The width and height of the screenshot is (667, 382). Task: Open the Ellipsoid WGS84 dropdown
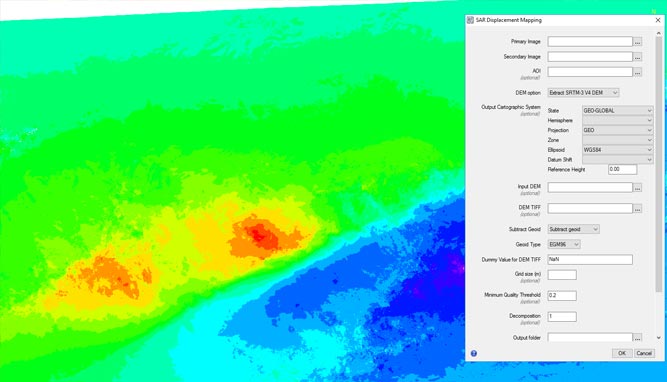point(618,150)
